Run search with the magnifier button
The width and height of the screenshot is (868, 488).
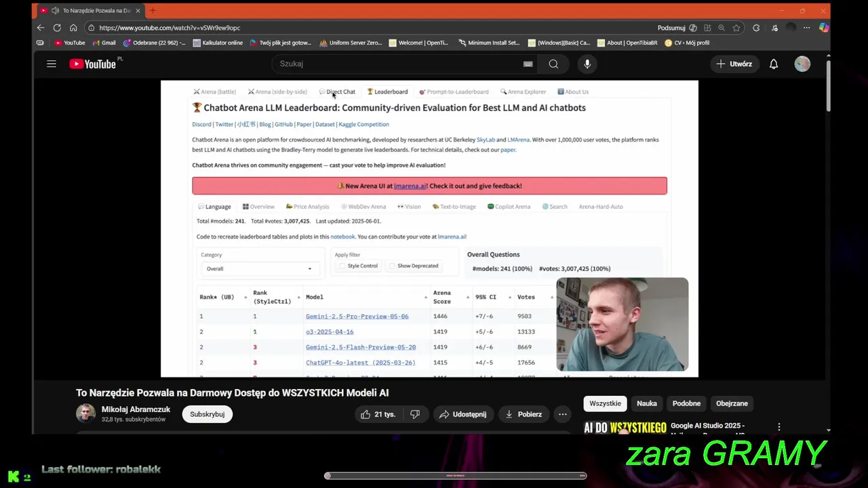(553, 64)
